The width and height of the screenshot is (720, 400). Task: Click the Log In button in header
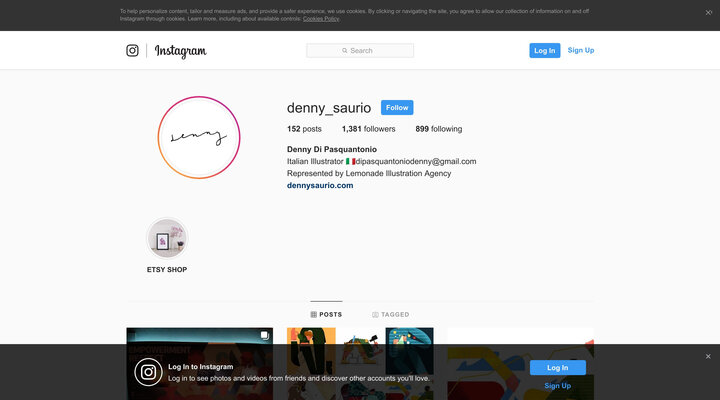click(544, 50)
